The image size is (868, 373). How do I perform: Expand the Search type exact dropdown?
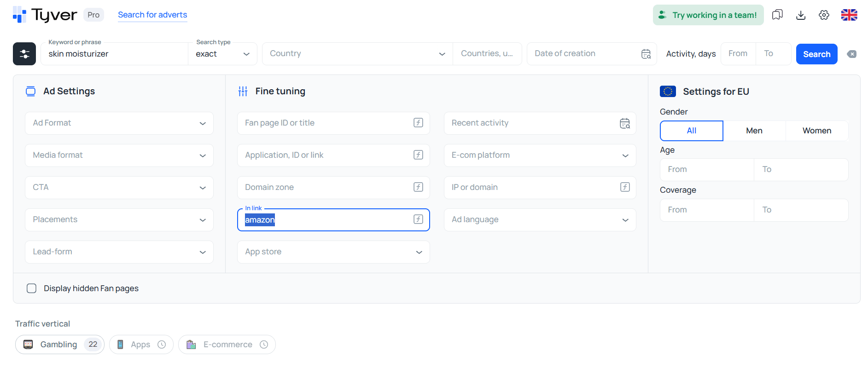tap(222, 54)
